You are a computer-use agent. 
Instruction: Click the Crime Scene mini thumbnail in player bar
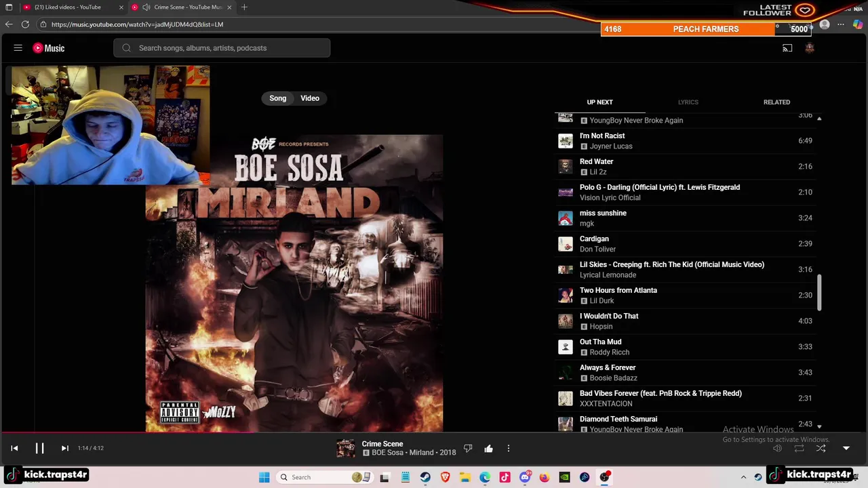(346, 448)
